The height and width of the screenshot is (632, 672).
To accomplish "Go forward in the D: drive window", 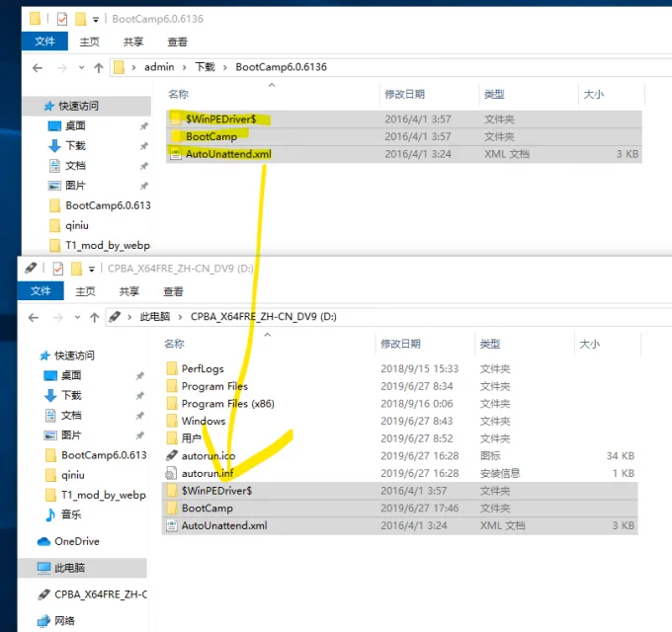I will pos(58,317).
